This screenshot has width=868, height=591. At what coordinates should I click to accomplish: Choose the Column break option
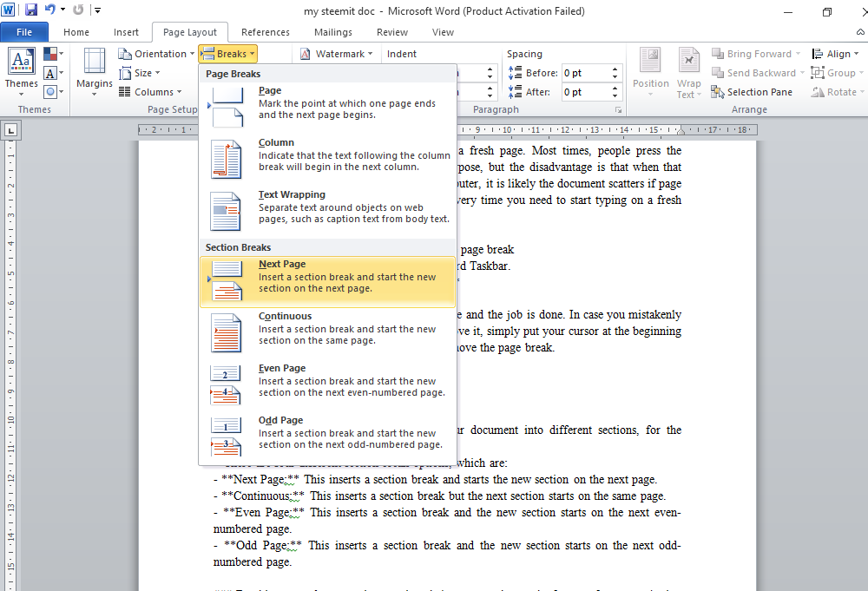click(227, 158)
